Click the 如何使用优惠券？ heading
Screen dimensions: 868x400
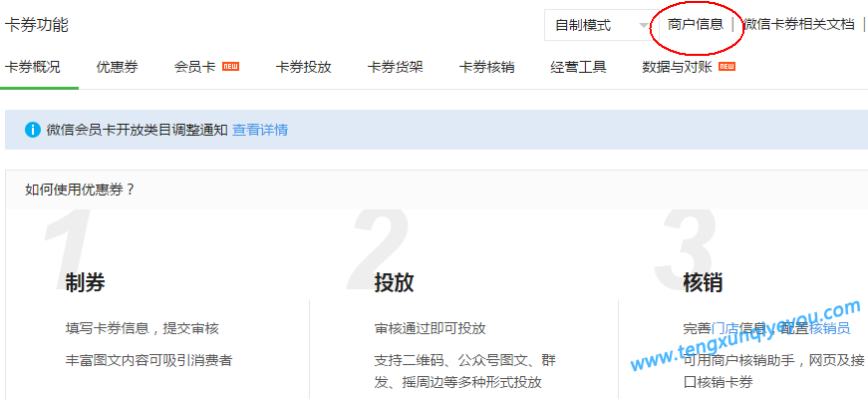click(80, 191)
